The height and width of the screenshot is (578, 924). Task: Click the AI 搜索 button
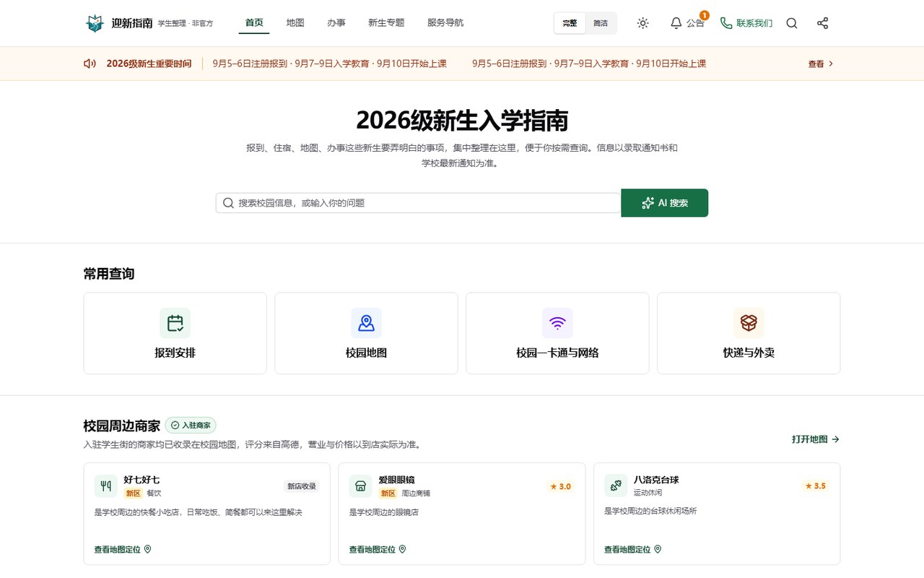pos(665,203)
